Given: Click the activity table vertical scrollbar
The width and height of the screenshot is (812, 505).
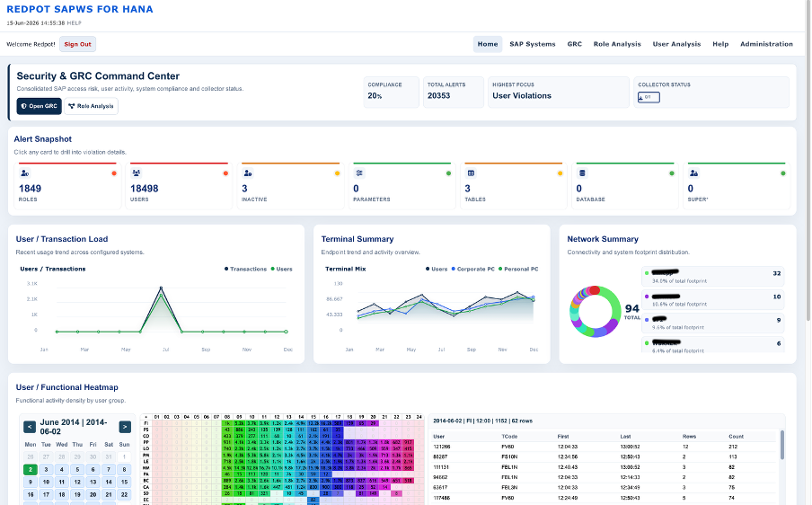Looking at the screenshot, I should click(x=782, y=445).
